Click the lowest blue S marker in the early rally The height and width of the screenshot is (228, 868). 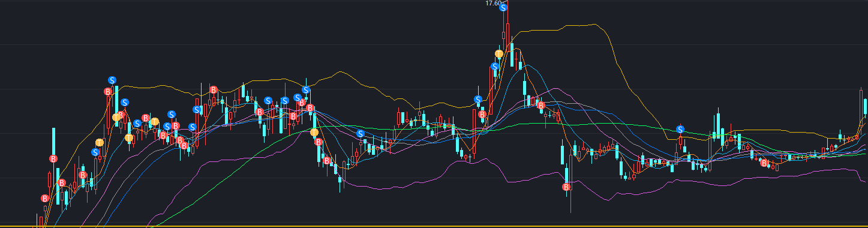tap(95, 152)
